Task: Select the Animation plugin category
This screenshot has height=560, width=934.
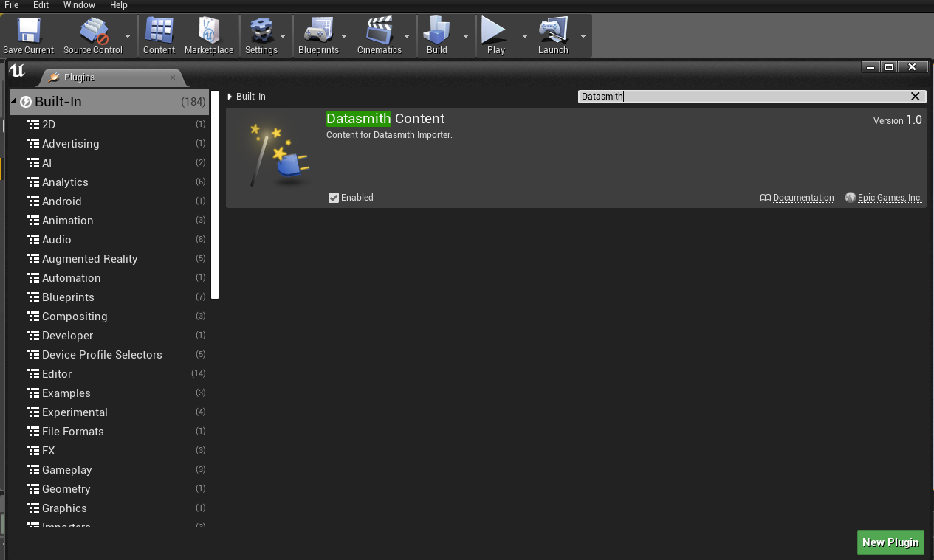Action: point(66,220)
